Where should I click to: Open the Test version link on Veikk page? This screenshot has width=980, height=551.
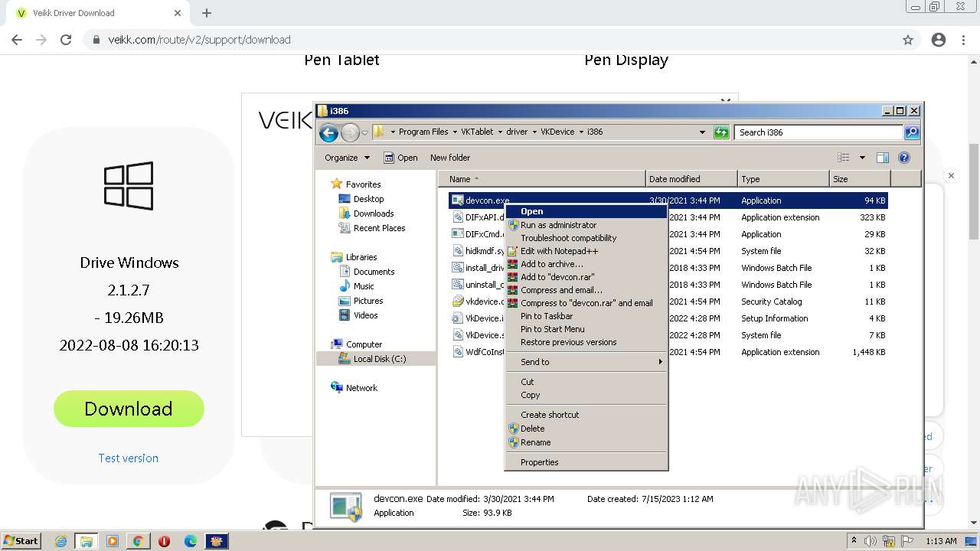pos(129,458)
